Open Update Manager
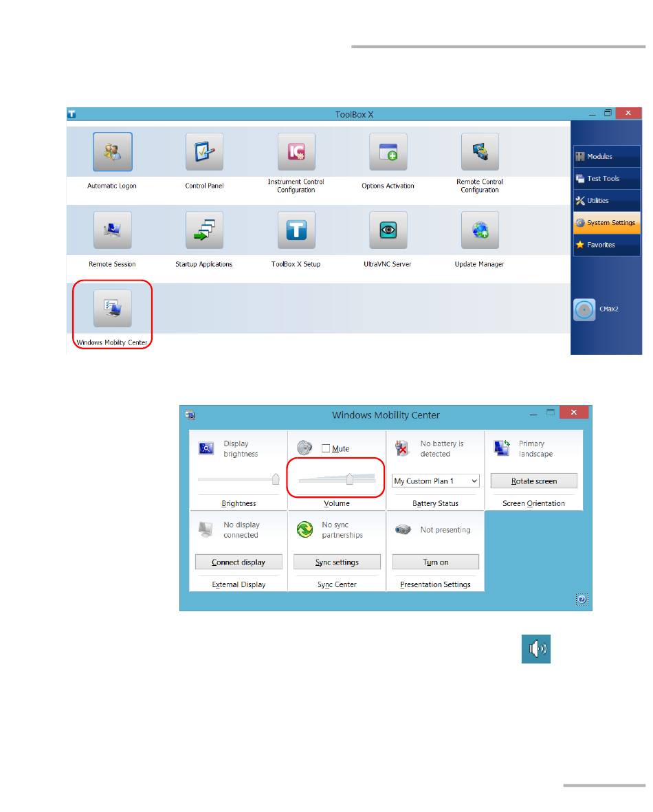Screen dimensions: 653x812 coord(480,230)
